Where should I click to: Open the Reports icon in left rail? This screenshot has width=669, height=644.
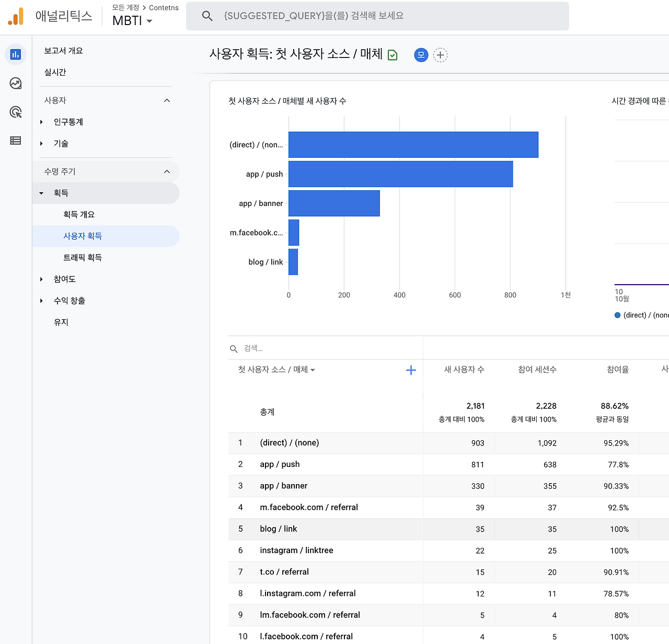click(x=16, y=54)
